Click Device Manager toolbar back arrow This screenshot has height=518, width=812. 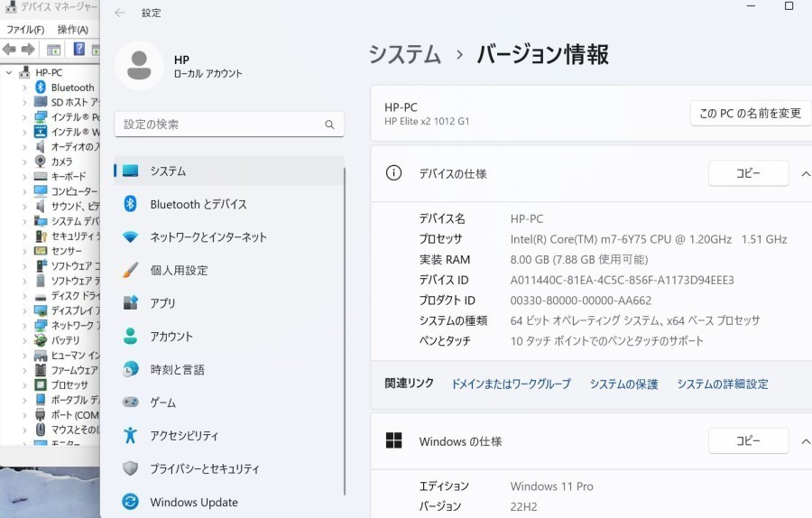coord(9,50)
